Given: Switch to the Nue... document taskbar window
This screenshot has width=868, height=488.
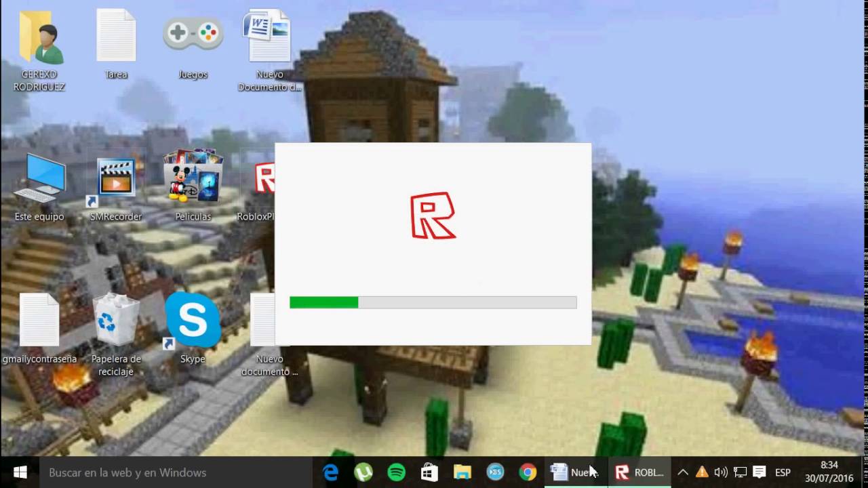Looking at the screenshot, I should (576, 472).
